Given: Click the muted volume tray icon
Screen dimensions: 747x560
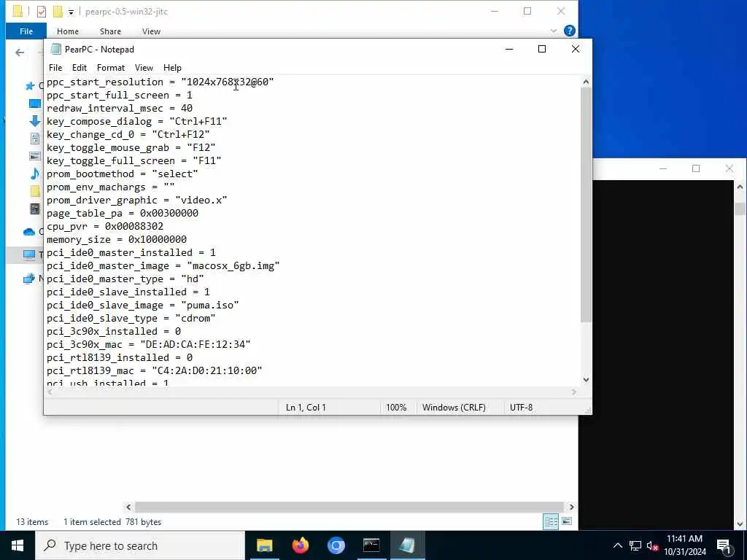Looking at the screenshot, I should tap(652, 545).
